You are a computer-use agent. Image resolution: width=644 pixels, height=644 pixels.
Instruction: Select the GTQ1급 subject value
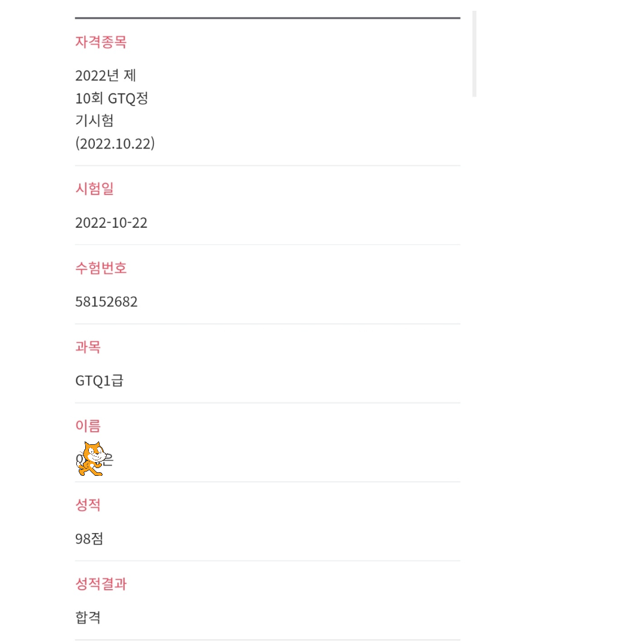tap(99, 380)
